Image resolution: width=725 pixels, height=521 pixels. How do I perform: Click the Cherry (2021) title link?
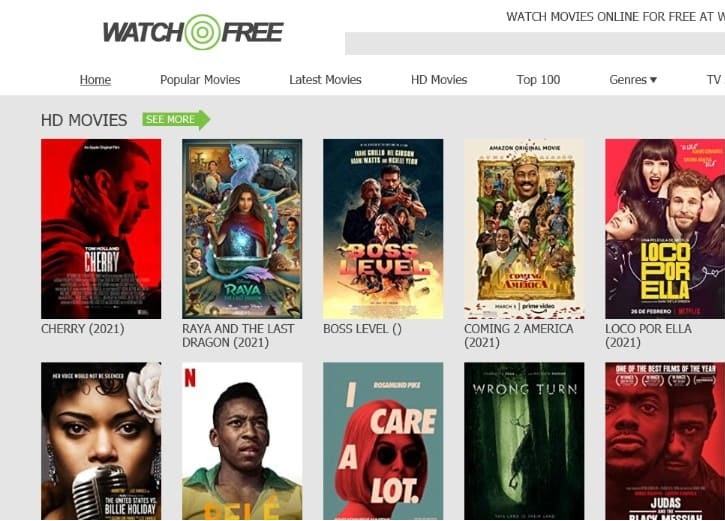point(83,329)
